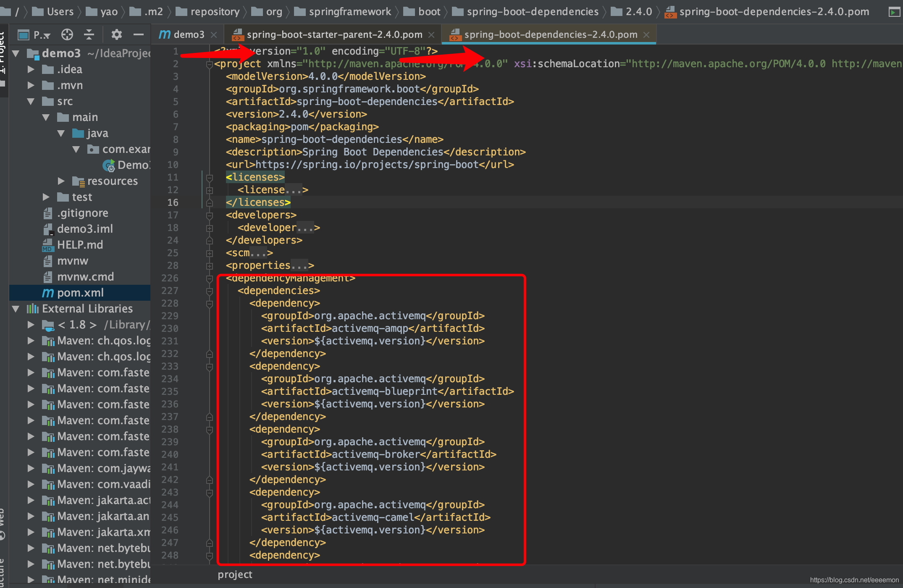903x588 pixels.
Task: Expand the folded license block on line 12
Action: (x=210, y=190)
